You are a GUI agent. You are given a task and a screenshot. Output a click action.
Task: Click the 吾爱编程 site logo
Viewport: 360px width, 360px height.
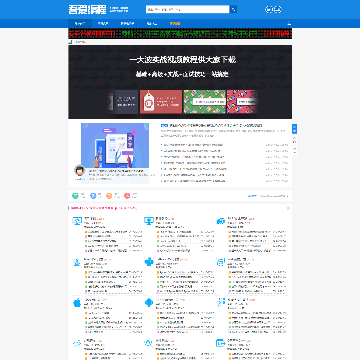(x=87, y=9)
